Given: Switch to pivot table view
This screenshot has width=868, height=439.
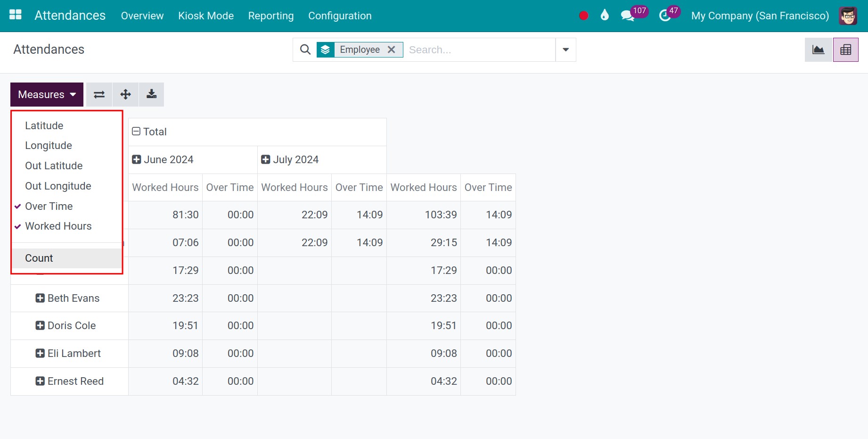Looking at the screenshot, I should point(846,50).
